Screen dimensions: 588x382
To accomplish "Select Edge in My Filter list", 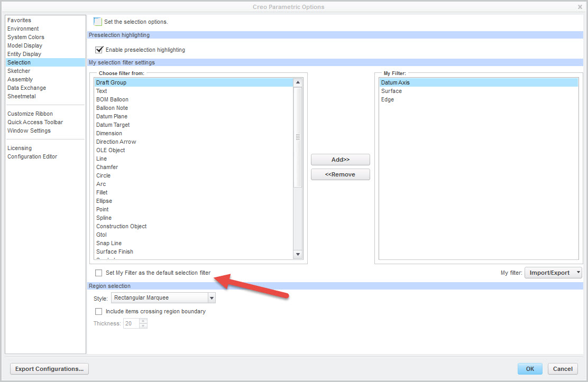I will pyautogui.click(x=479, y=99).
